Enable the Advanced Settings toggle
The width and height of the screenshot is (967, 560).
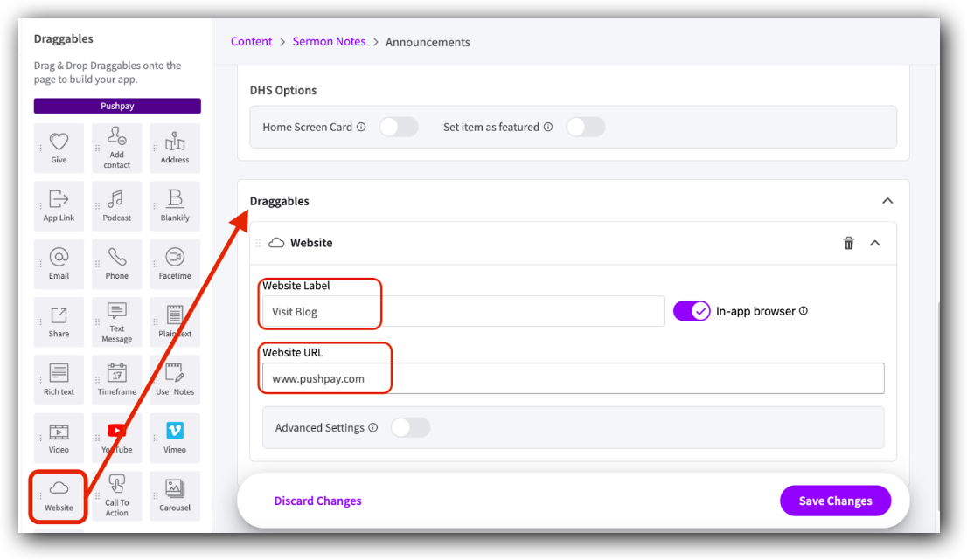pos(410,427)
